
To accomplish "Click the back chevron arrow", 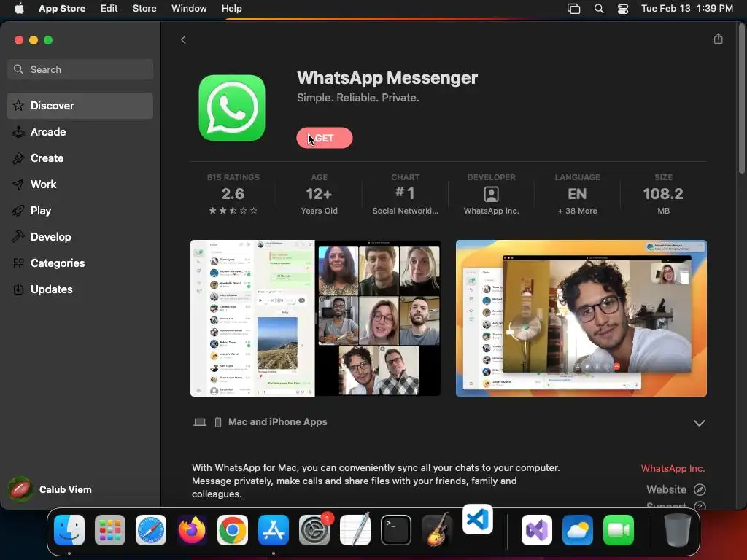I will click(x=183, y=40).
